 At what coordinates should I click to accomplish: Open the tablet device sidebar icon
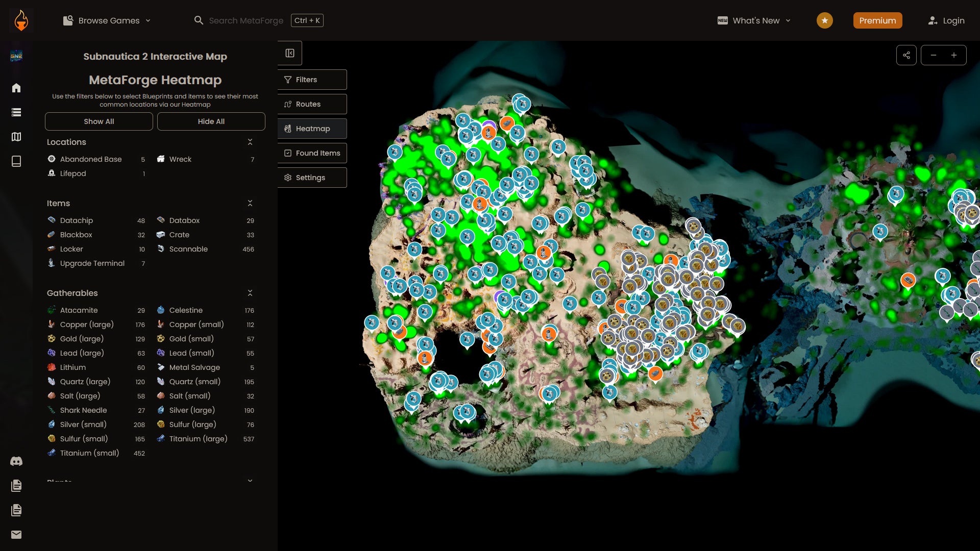click(x=16, y=161)
